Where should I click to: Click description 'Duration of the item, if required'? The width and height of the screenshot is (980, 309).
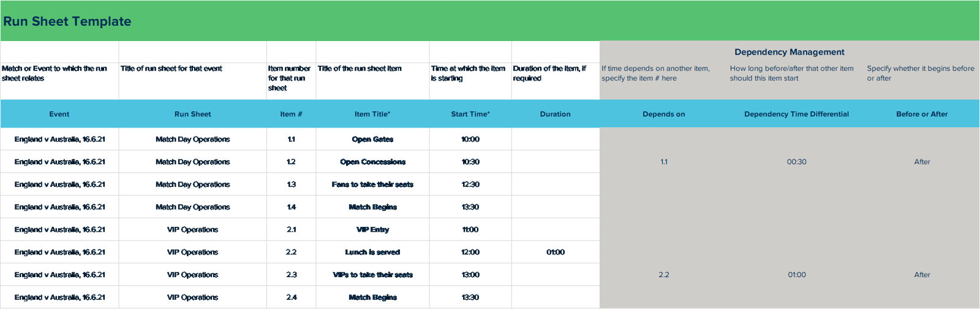549,74
